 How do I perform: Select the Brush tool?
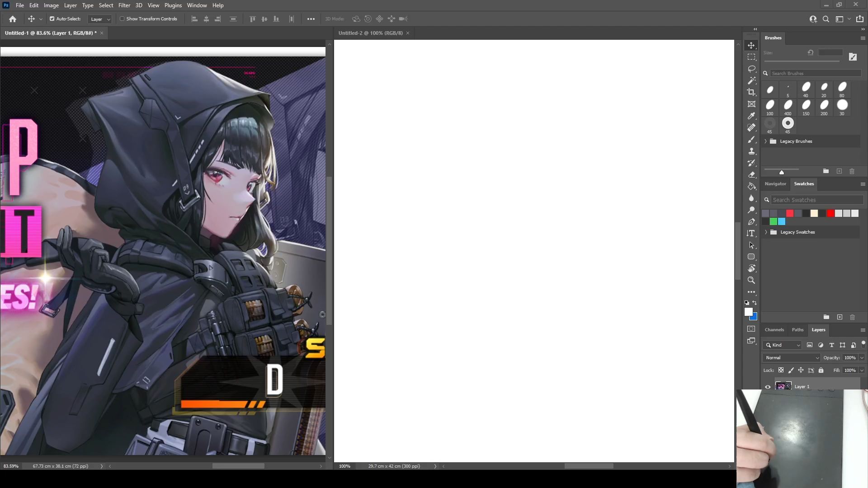(x=751, y=139)
